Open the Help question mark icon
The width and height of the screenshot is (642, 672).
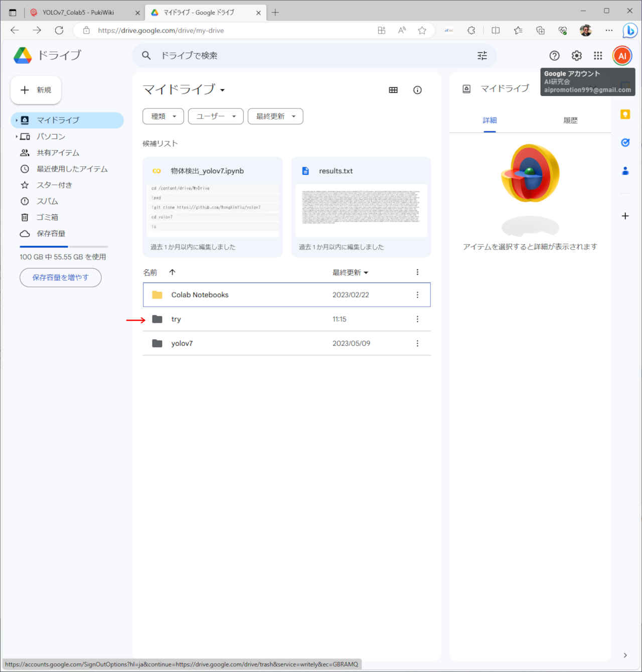(x=554, y=56)
